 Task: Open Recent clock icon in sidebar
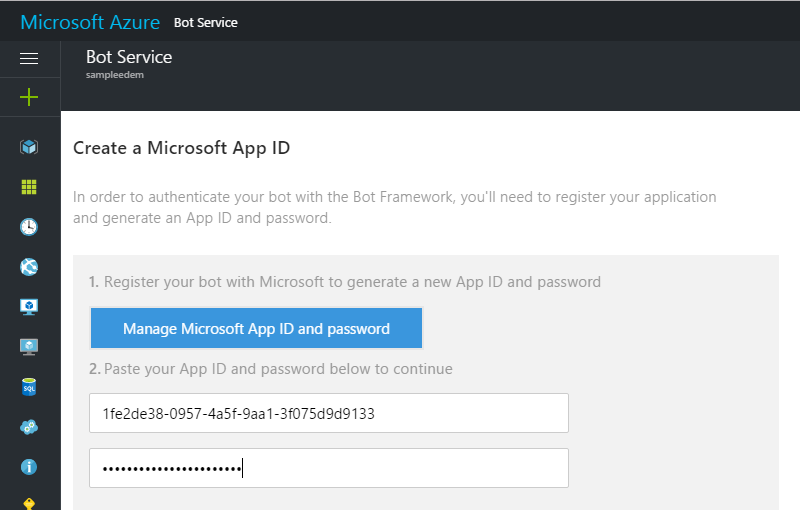pos(29,227)
